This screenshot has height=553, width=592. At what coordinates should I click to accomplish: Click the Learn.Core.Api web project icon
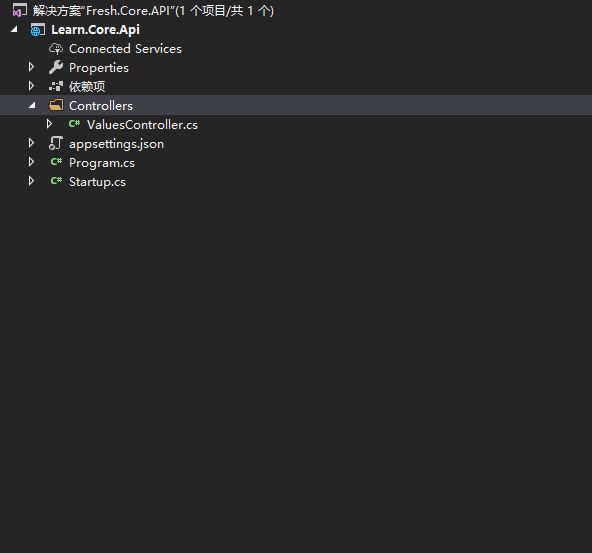click(37, 30)
